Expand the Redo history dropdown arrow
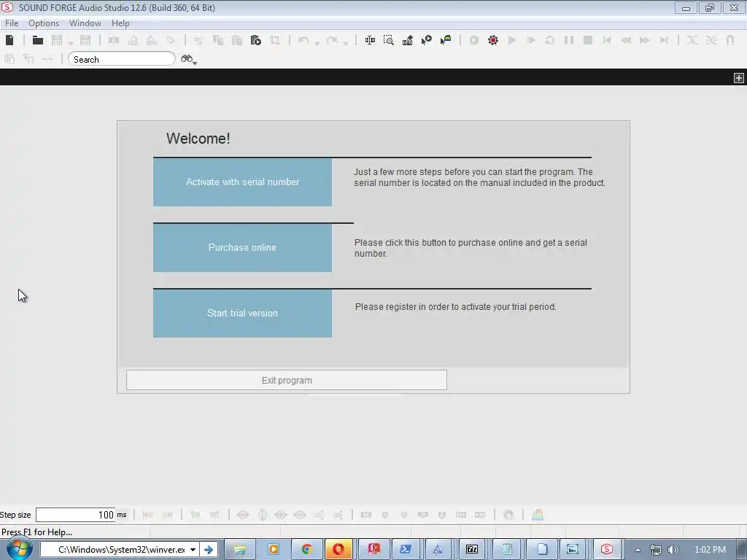This screenshot has height=560, width=747. (x=346, y=43)
